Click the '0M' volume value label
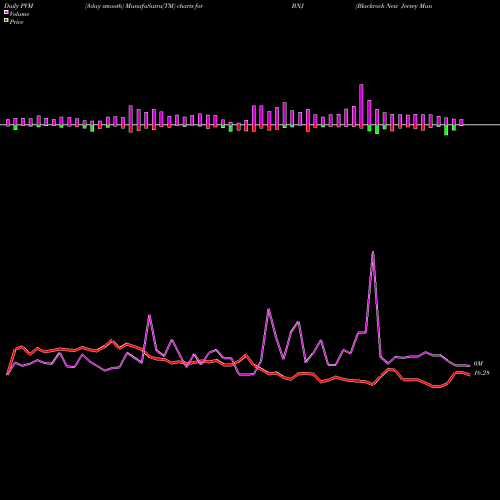Viewport: 500px width, 500px height. [x=478, y=364]
